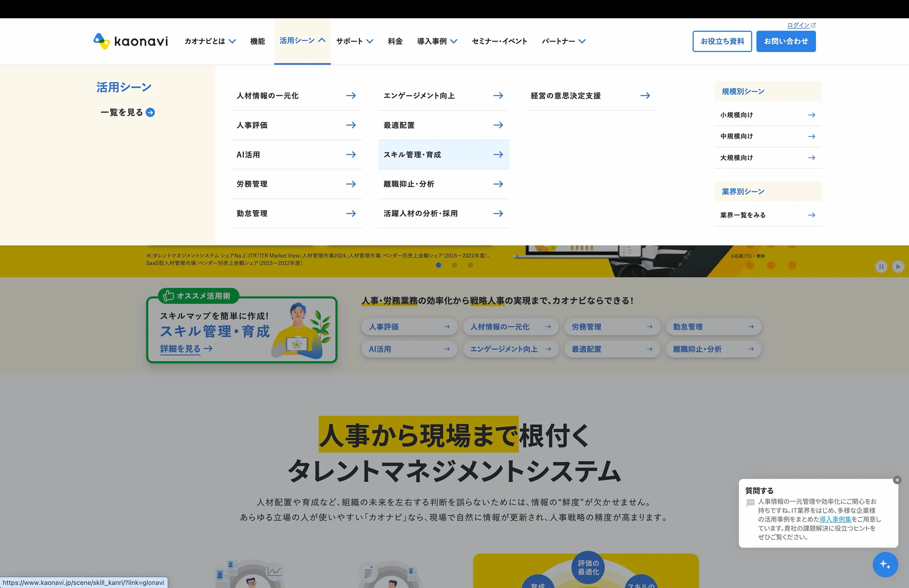909x588 pixels.
Task: Click the 評価の最適化 circle in the diagram
Action: (x=588, y=567)
